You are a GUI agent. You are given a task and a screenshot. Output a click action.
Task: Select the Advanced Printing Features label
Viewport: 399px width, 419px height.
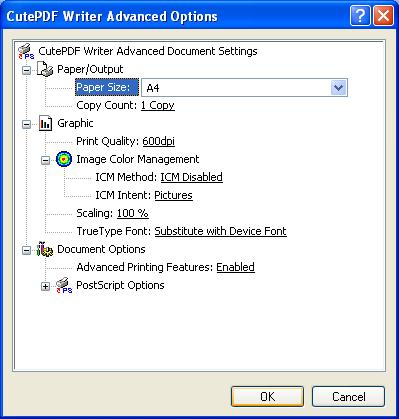point(145,267)
